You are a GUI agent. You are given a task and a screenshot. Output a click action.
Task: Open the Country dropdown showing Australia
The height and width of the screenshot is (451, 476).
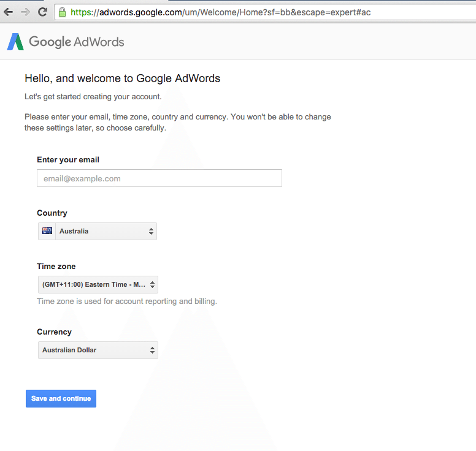tap(98, 231)
